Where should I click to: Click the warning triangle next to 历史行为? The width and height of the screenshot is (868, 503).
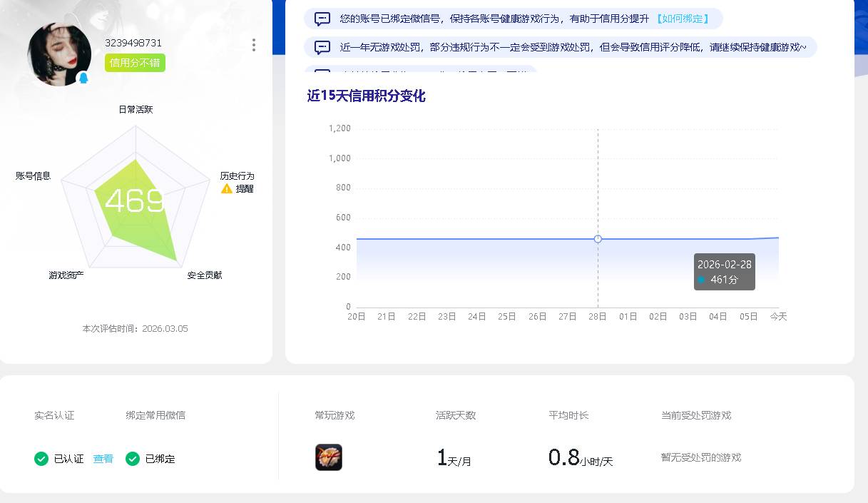coord(226,188)
